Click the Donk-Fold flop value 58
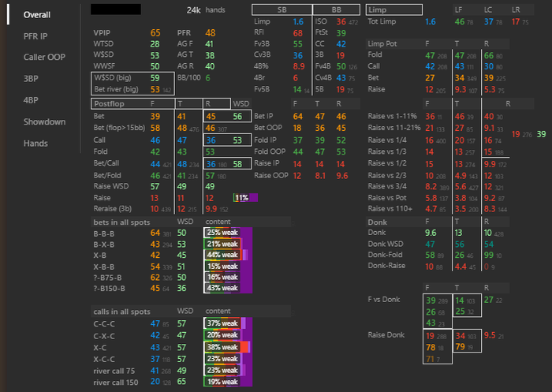Viewport: 552px width, 392px height. click(x=430, y=255)
